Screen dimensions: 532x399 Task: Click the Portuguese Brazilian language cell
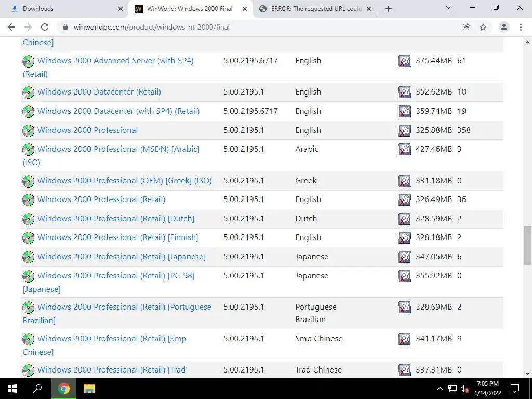point(316,313)
